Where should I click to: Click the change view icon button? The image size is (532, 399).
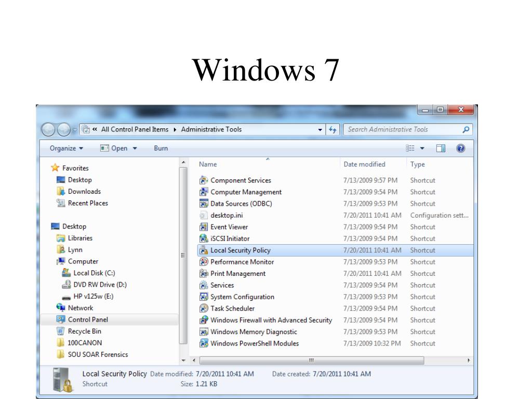410,148
